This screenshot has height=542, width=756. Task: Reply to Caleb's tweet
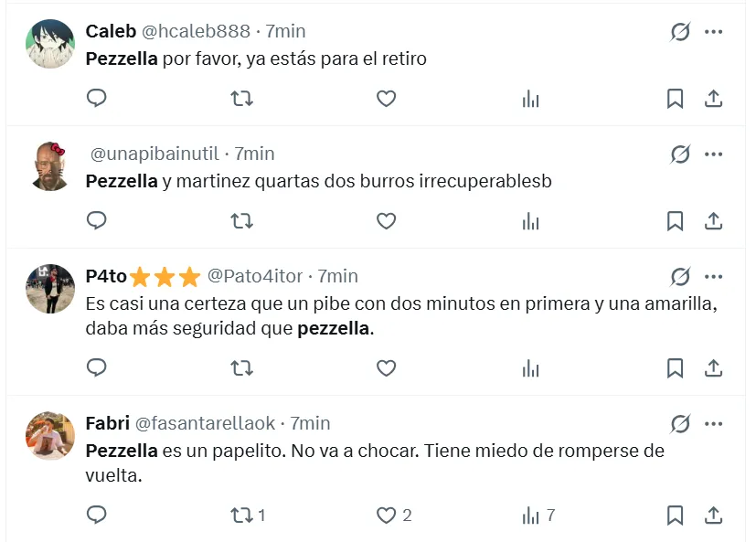[x=96, y=98]
